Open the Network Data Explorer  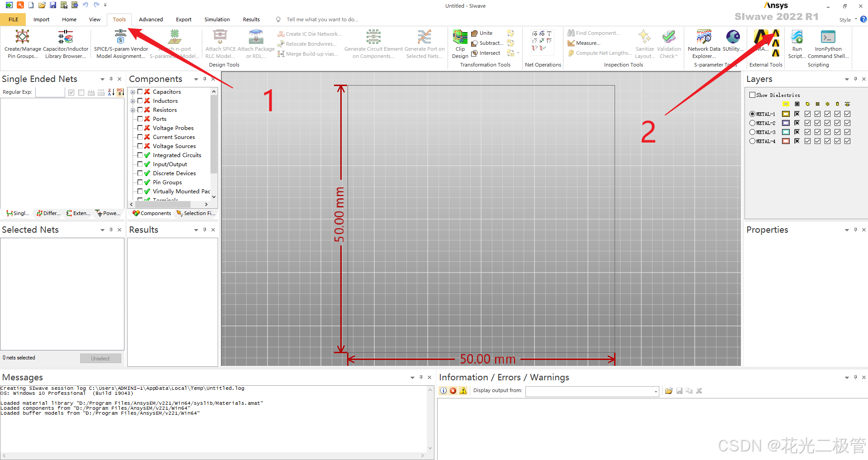point(703,43)
